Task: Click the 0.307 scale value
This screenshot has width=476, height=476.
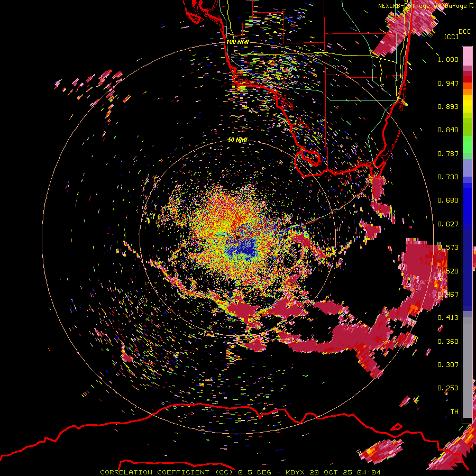Action: click(x=448, y=365)
